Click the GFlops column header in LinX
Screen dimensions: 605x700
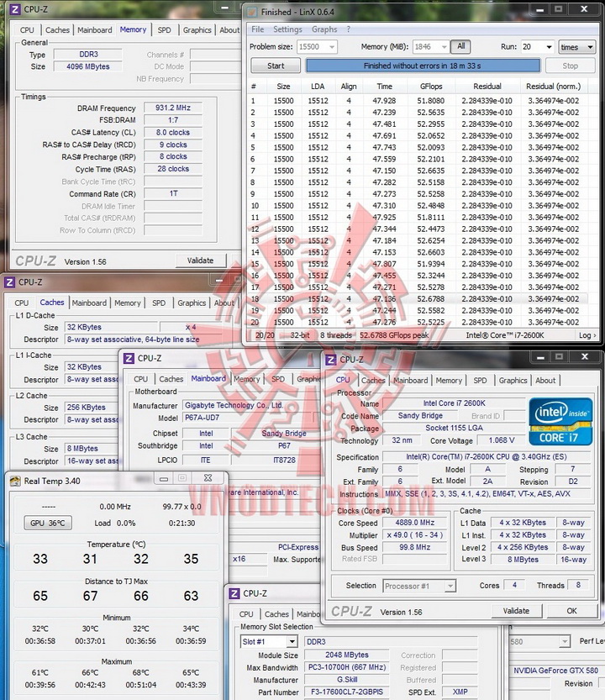430,87
